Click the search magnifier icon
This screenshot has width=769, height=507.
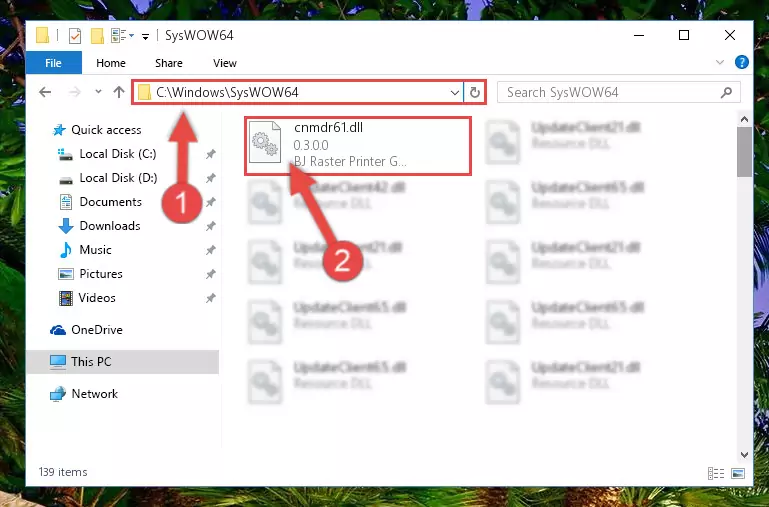(726, 92)
